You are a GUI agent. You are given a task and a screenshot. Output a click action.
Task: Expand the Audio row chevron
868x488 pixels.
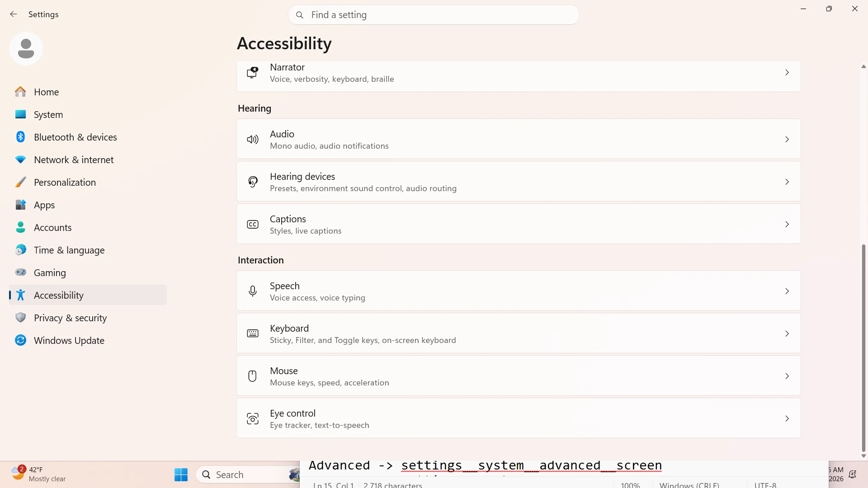click(x=787, y=139)
